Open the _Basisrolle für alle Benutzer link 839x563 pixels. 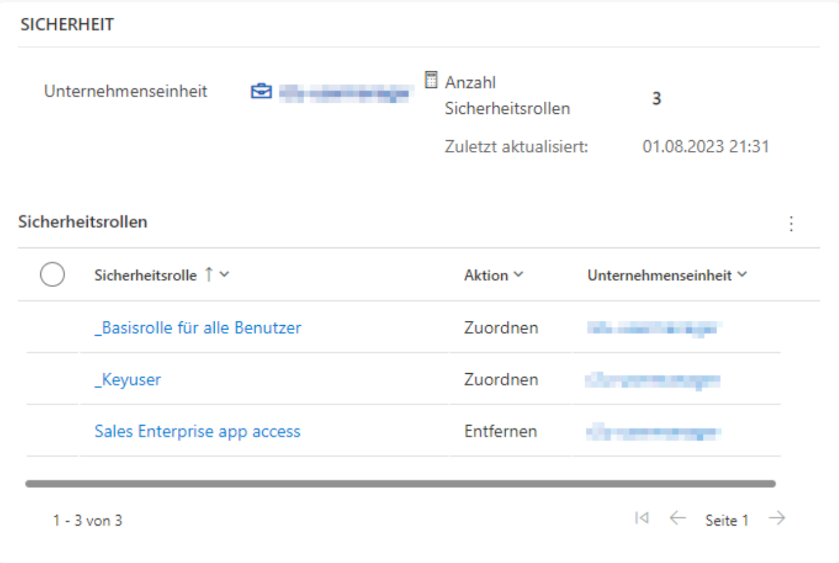198,327
